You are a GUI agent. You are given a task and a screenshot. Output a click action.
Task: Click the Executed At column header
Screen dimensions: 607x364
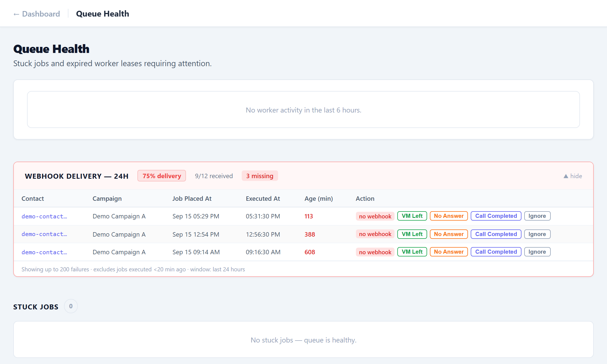click(x=263, y=199)
